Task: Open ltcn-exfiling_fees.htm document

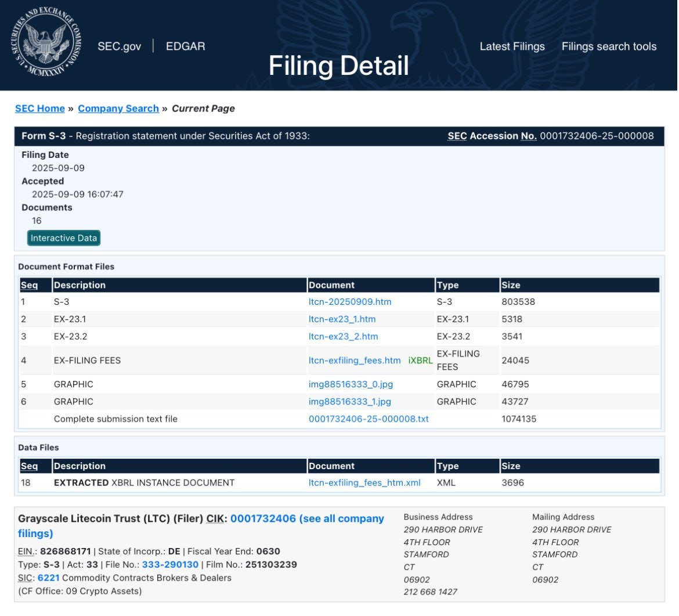Action: (355, 361)
